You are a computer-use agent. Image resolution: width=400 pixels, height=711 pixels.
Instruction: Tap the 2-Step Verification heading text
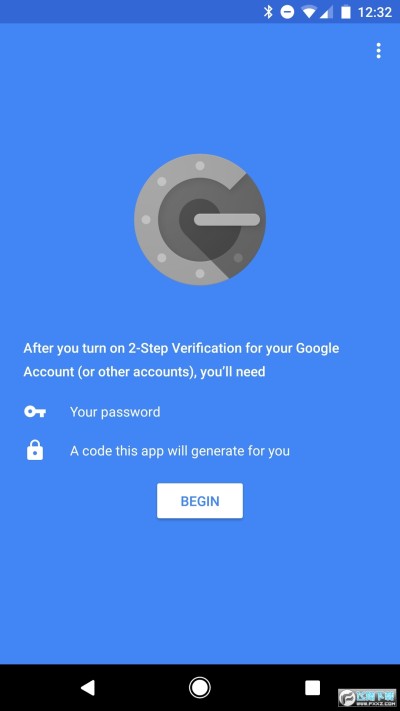(181, 348)
